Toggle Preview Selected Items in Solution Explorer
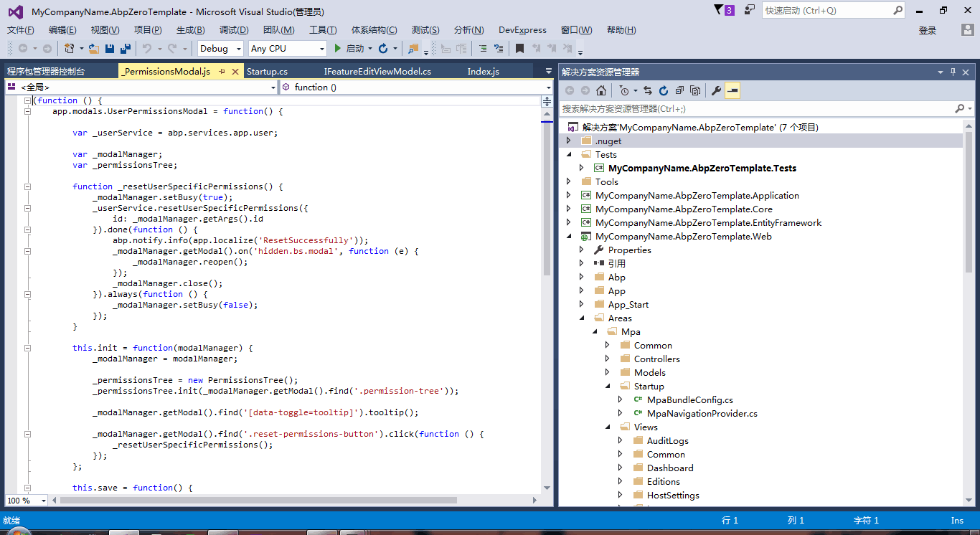The height and width of the screenshot is (535, 980). pos(732,90)
